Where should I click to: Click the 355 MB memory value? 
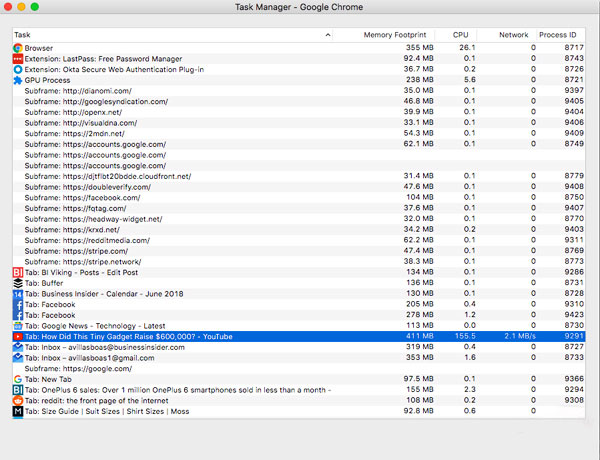[419, 48]
